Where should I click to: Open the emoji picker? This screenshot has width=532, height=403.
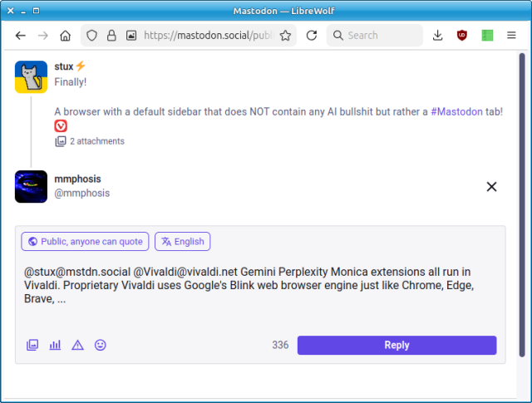[100, 345]
